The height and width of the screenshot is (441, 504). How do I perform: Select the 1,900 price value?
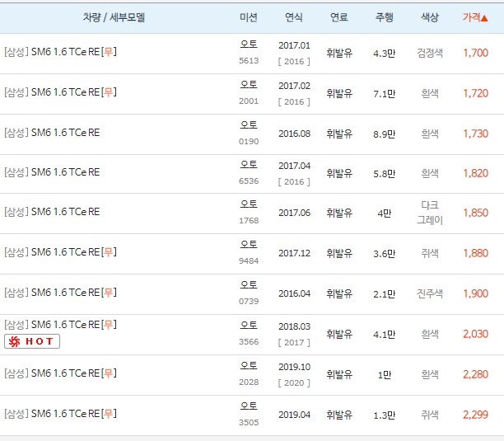point(475,293)
